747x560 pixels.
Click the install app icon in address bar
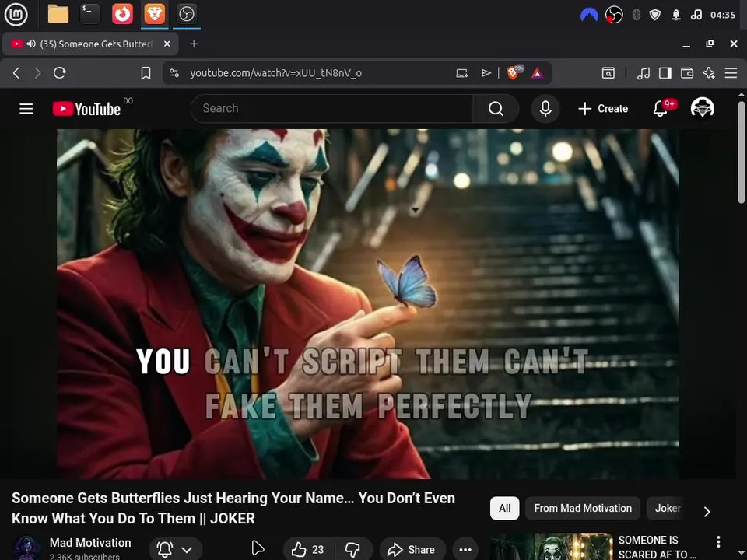(x=461, y=73)
